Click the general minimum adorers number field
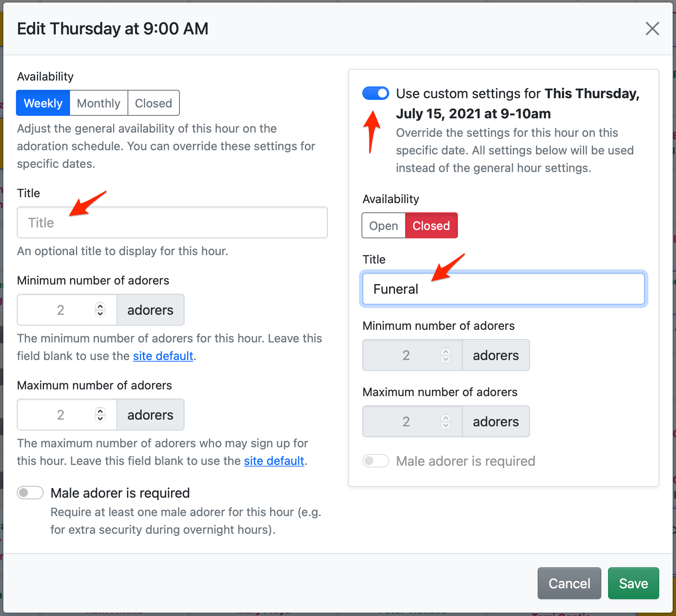The height and width of the screenshot is (616, 676). tap(59, 310)
